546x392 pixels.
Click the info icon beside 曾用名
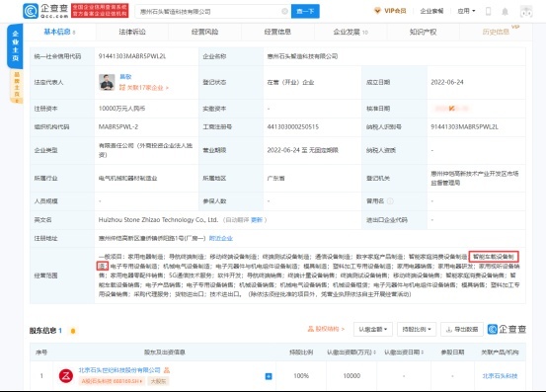390,201
